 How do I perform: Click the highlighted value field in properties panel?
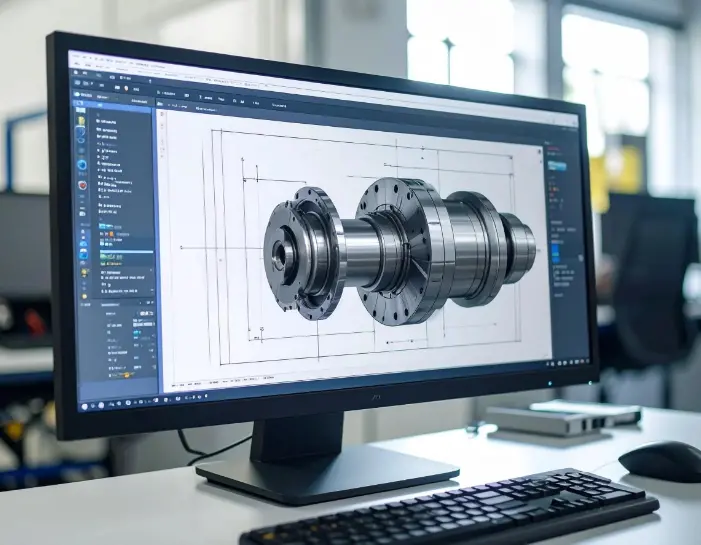(144, 323)
